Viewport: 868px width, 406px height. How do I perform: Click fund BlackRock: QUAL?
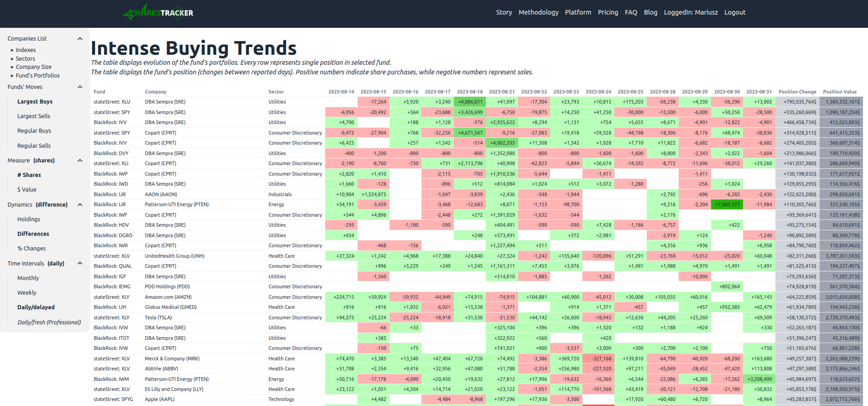(x=113, y=266)
